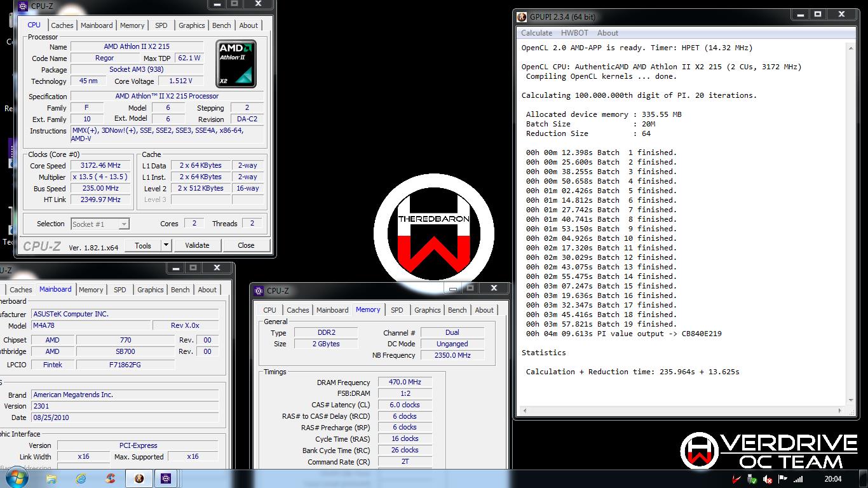Click the Validate button in CPU-Z
Image resolution: width=868 pixels, height=488 pixels.
tap(197, 245)
